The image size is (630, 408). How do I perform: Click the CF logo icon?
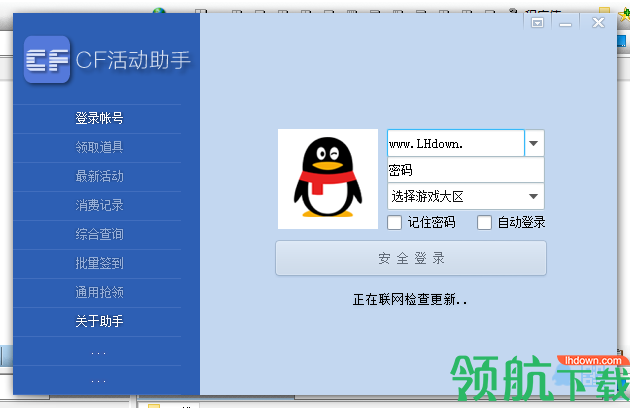(47, 59)
